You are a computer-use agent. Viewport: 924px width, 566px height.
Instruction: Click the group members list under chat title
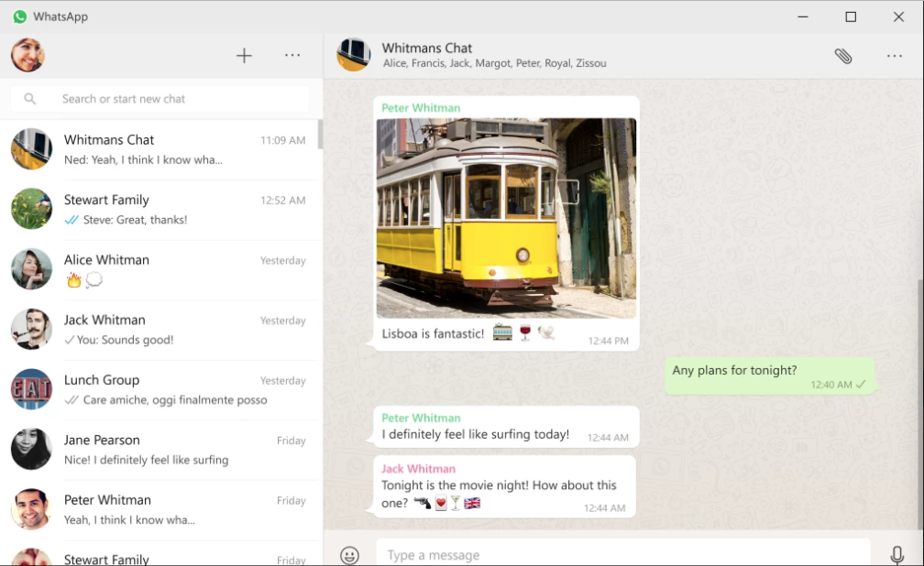pyautogui.click(x=494, y=63)
